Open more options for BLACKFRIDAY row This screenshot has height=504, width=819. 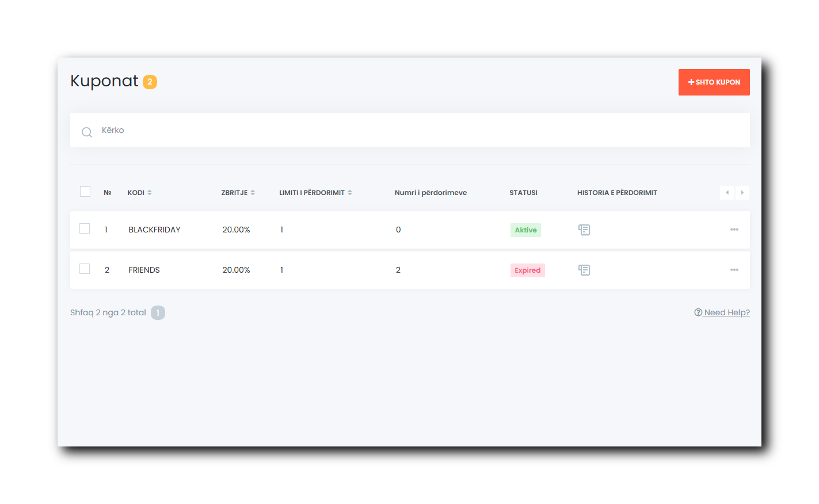point(734,230)
